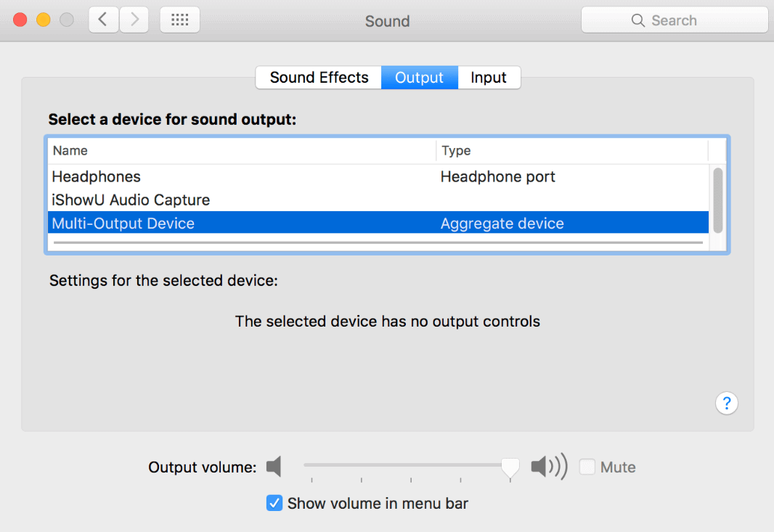Click the low volume speaker icon
This screenshot has width=774, height=532.
point(274,467)
